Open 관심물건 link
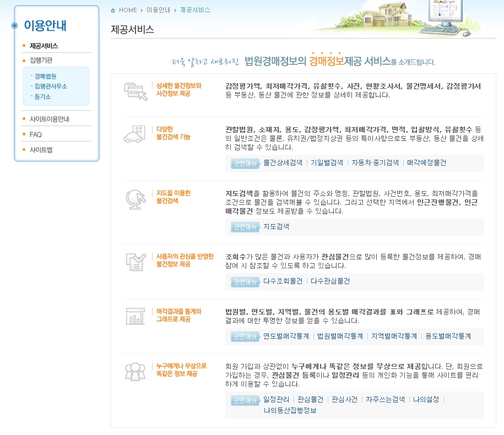 [x=311, y=399]
